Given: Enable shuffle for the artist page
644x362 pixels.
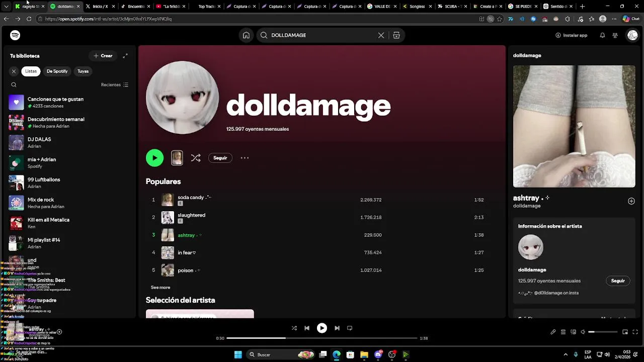Looking at the screenshot, I should 196,158.
